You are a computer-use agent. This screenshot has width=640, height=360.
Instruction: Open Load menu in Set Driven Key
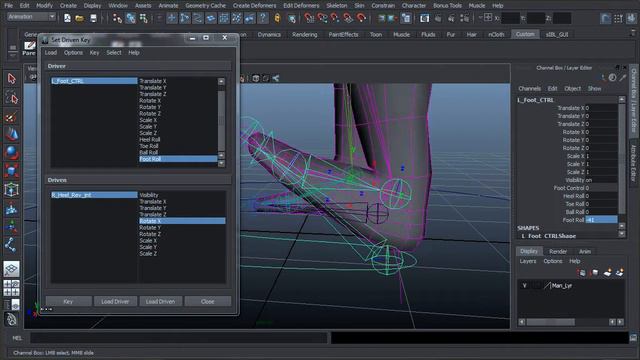pos(51,53)
